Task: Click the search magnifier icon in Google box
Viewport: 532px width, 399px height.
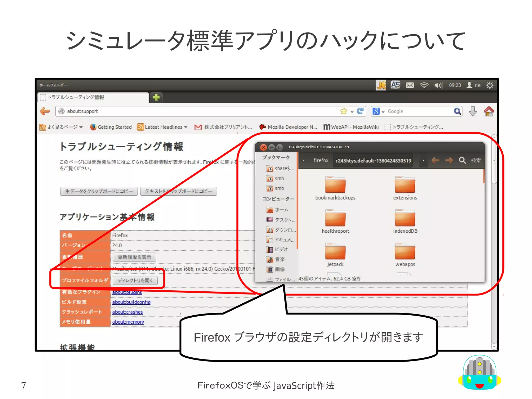Action: pyautogui.click(x=457, y=111)
